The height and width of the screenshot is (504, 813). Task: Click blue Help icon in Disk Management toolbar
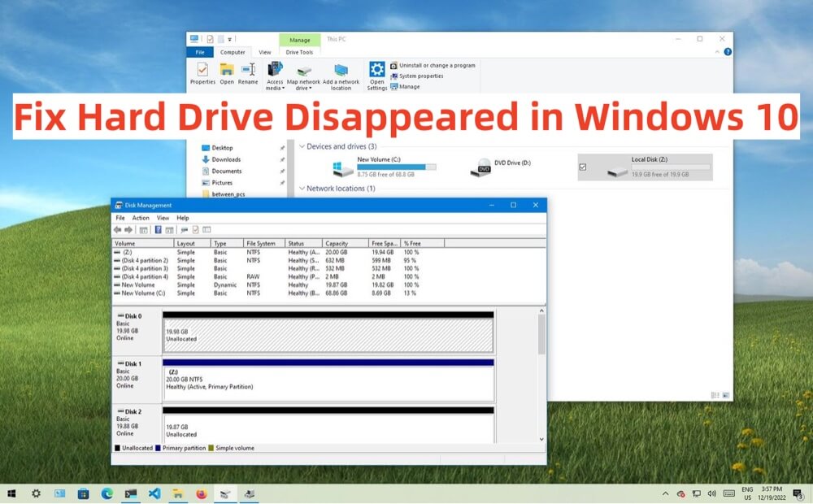click(x=159, y=230)
